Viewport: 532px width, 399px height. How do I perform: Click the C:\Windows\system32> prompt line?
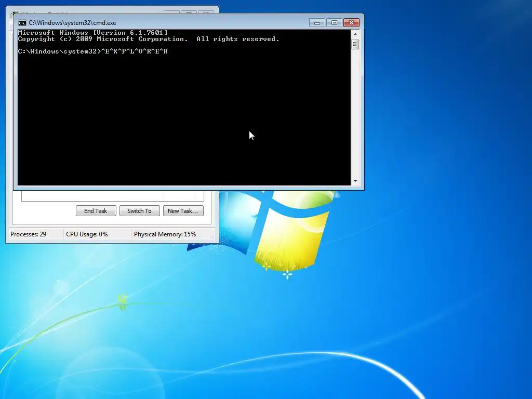click(x=93, y=51)
